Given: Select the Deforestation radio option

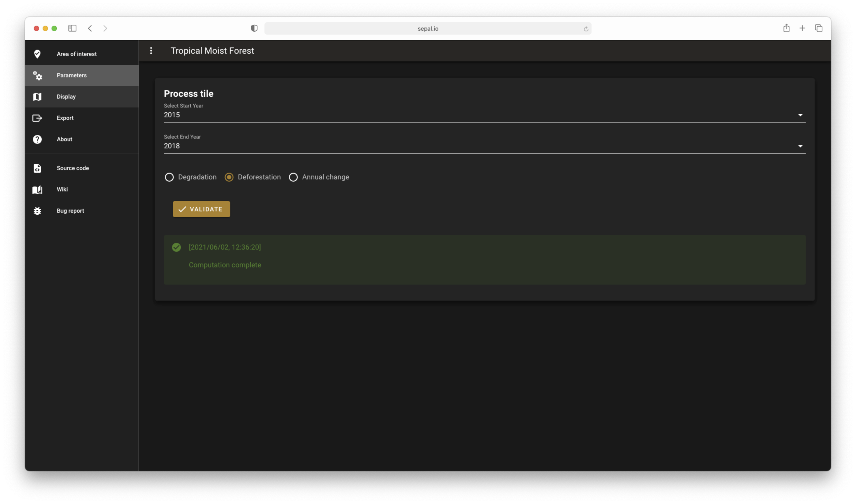Looking at the screenshot, I should click(229, 177).
